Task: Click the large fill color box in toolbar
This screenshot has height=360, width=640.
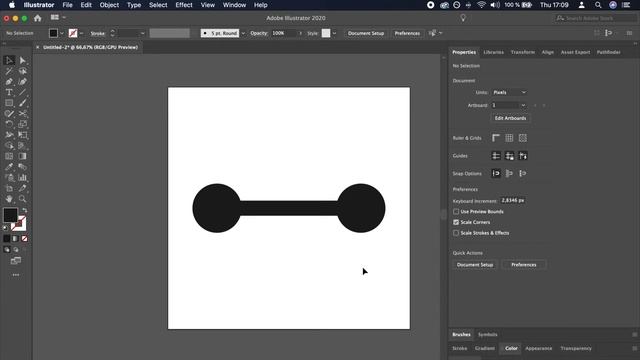Action: [10, 215]
